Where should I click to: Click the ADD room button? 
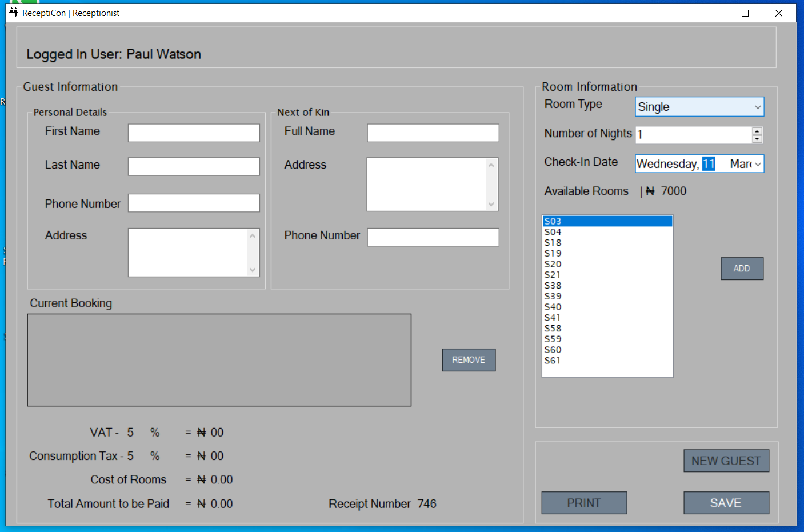742,269
